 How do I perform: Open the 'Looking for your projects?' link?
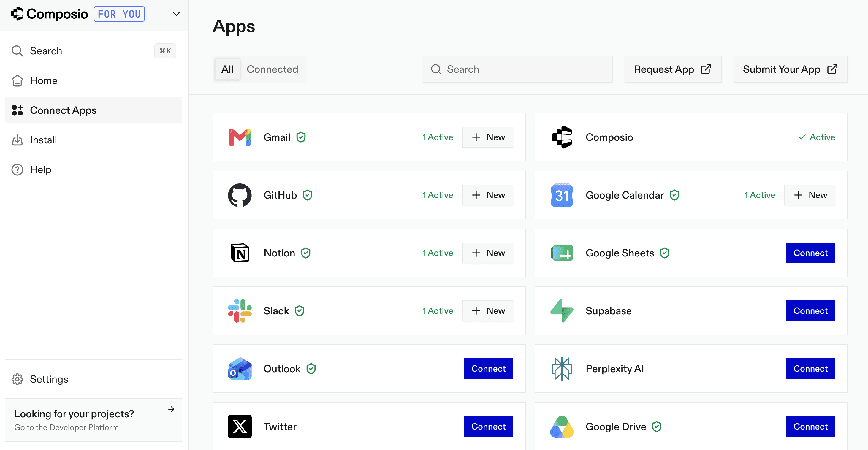94,420
